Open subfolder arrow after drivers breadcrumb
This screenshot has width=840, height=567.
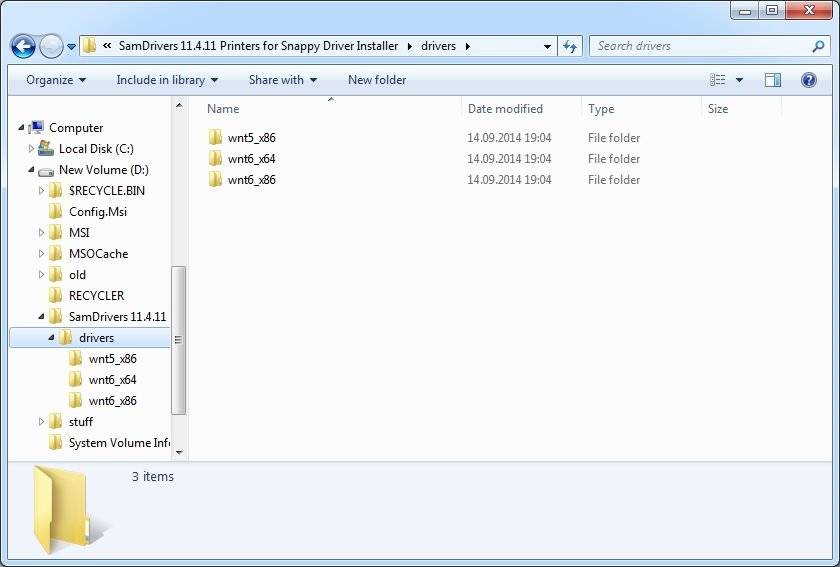pos(468,47)
